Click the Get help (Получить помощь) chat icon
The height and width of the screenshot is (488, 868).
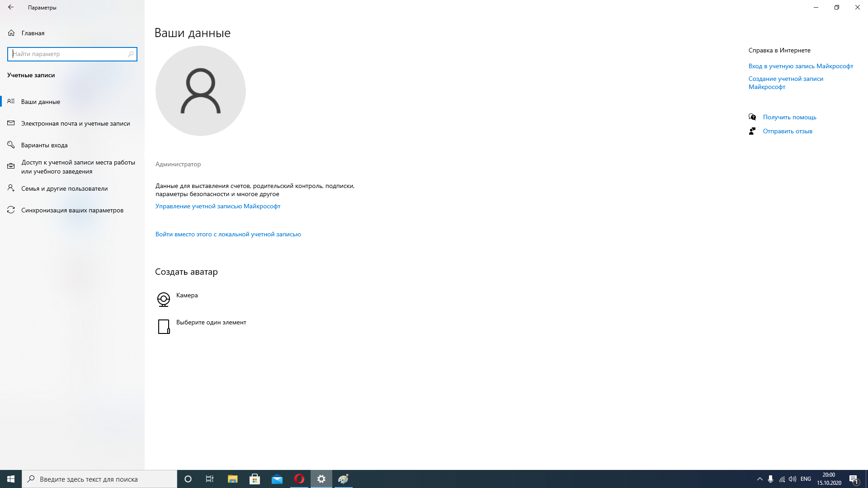(x=752, y=117)
